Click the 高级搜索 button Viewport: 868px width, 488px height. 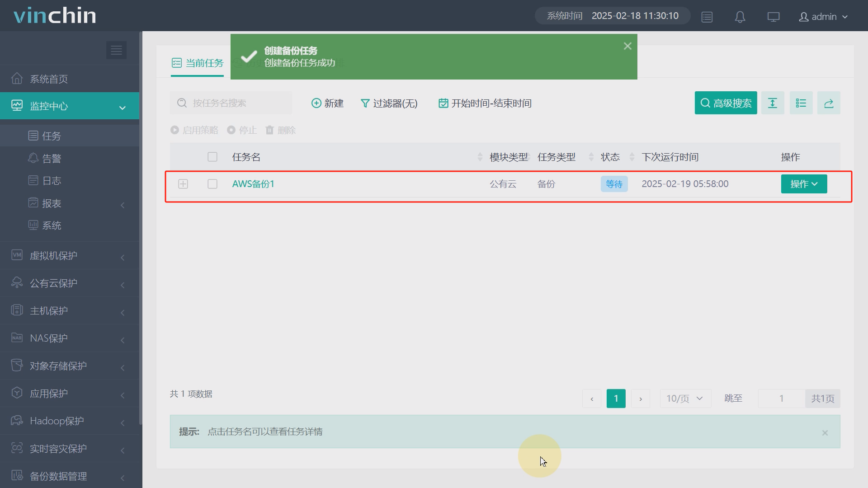[x=726, y=103]
